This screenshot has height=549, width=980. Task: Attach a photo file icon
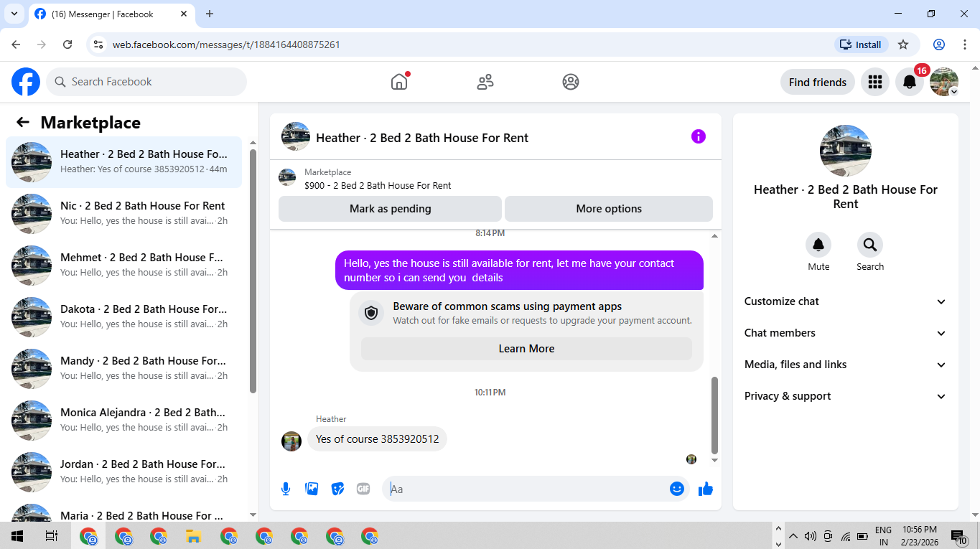point(312,489)
